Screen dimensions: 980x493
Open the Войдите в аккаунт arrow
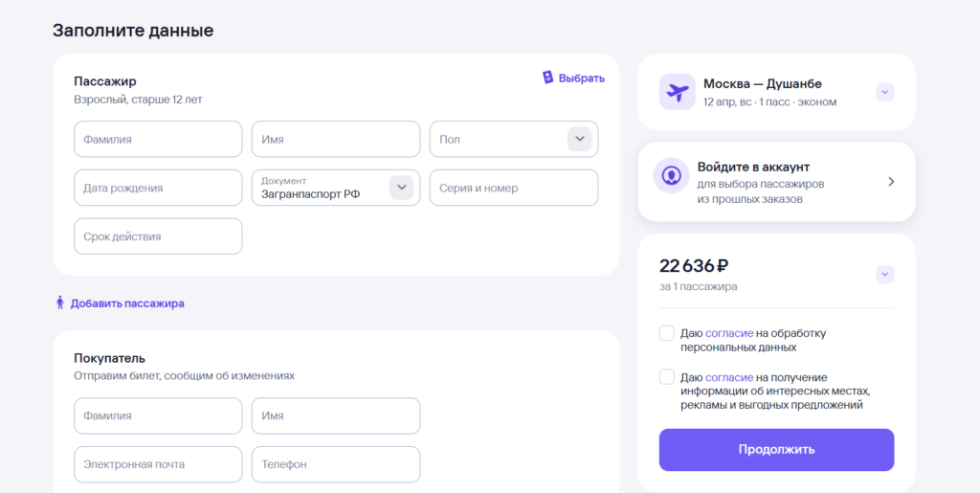tap(891, 181)
